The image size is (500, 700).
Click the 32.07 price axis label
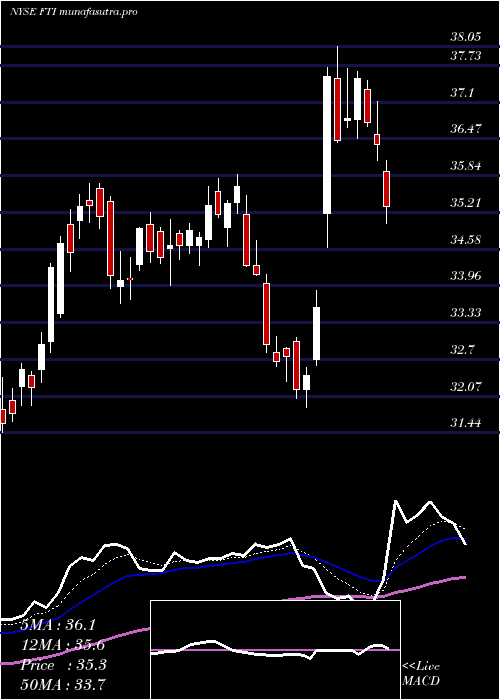point(466,386)
